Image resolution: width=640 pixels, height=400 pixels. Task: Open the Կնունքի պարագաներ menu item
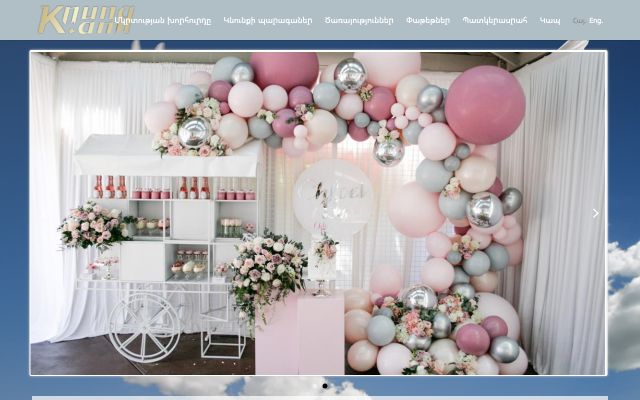tap(268, 20)
